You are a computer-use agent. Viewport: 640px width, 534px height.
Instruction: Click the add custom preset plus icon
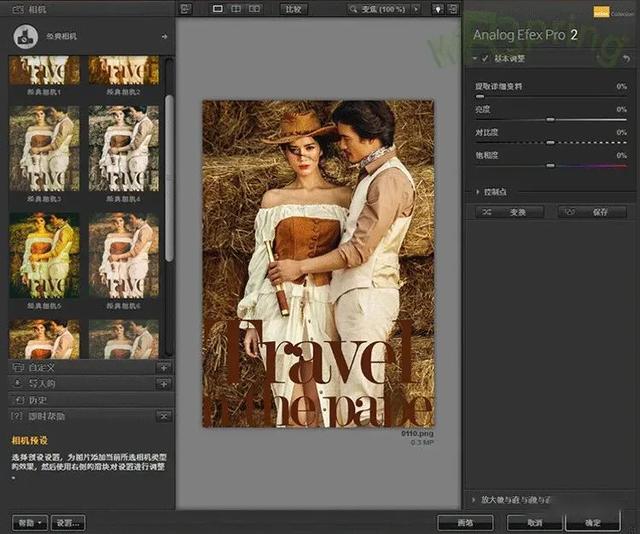[x=163, y=368]
